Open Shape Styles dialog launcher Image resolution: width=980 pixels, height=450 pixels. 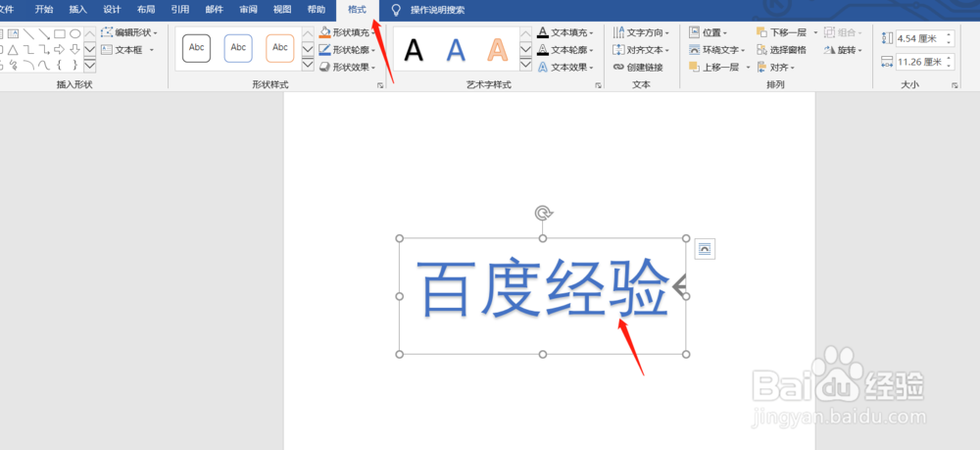(380, 85)
